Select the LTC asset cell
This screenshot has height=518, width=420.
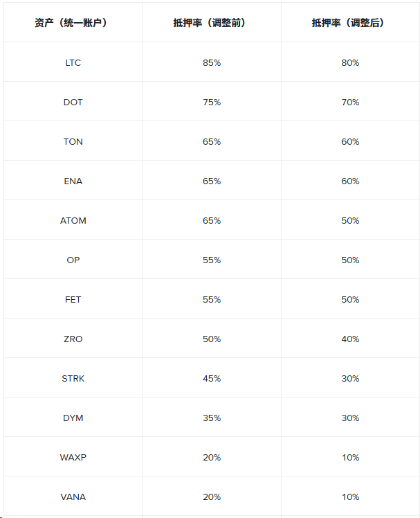coord(73,62)
